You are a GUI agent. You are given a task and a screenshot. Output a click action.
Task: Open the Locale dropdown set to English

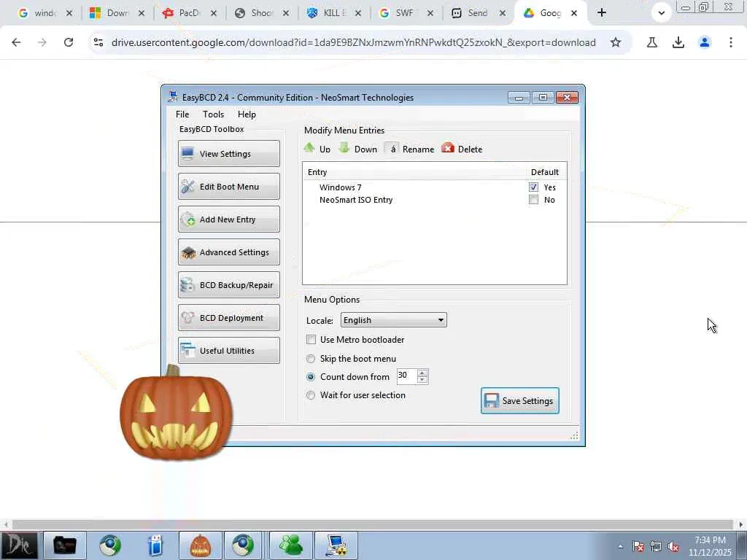click(393, 320)
